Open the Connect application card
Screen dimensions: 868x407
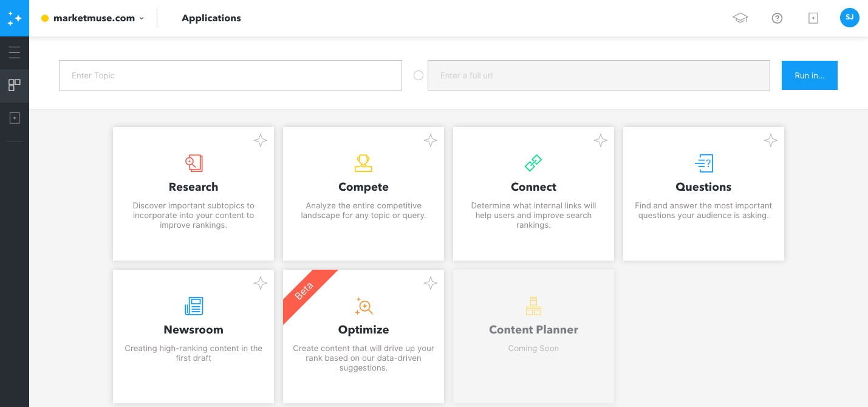point(533,193)
